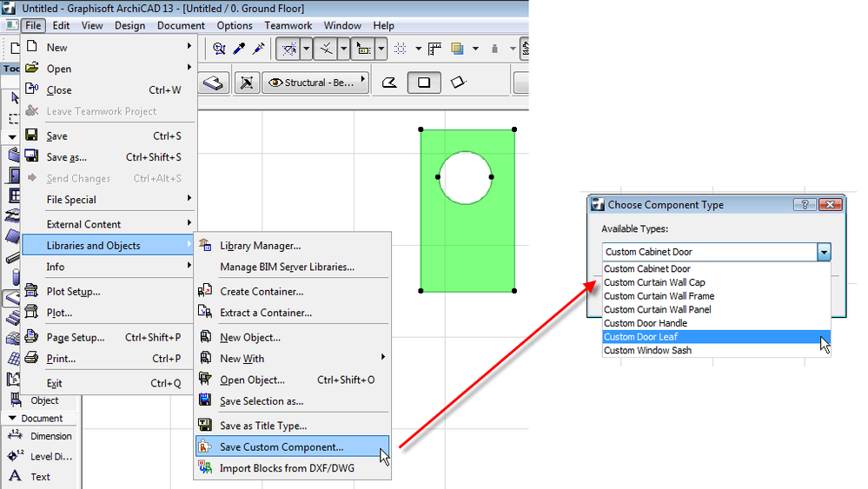Toggle the cursor snap constraint button
Screen dimensions: 868x489
point(363,49)
